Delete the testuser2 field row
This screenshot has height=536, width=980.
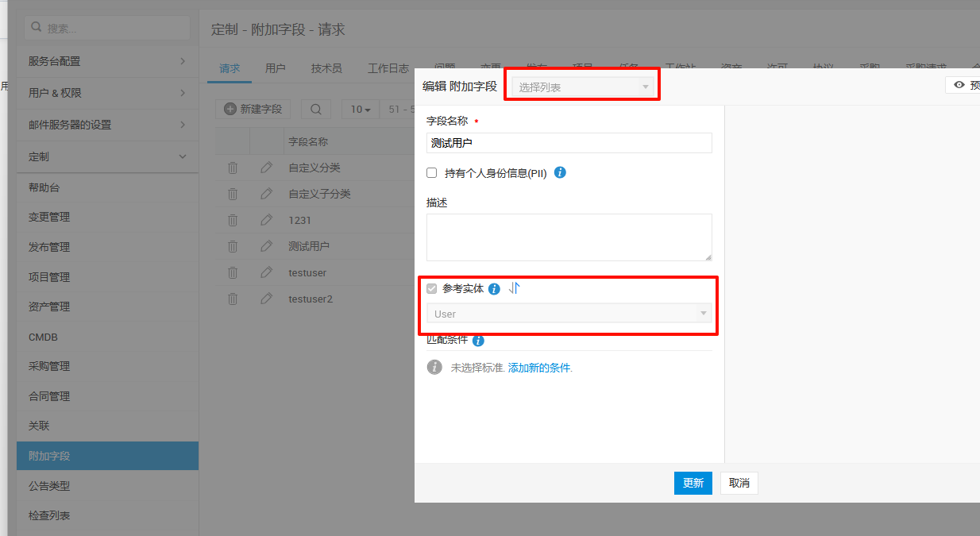(x=233, y=299)
